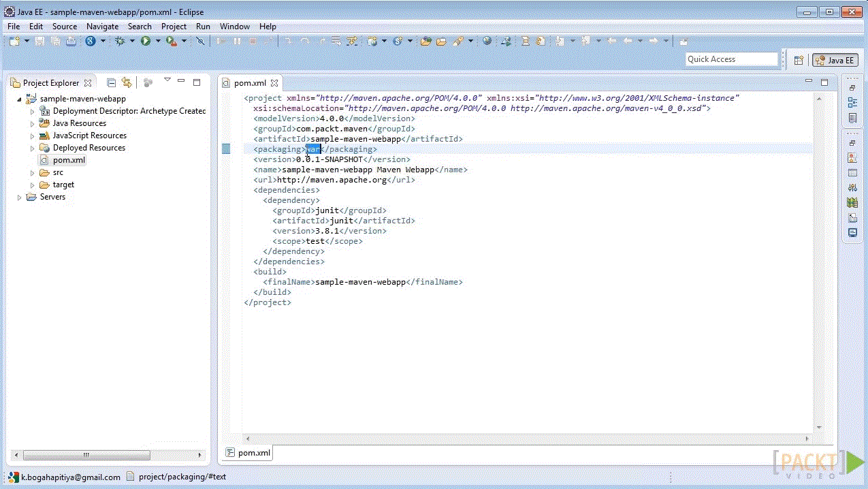Open the Project menu

coord(174,27)
